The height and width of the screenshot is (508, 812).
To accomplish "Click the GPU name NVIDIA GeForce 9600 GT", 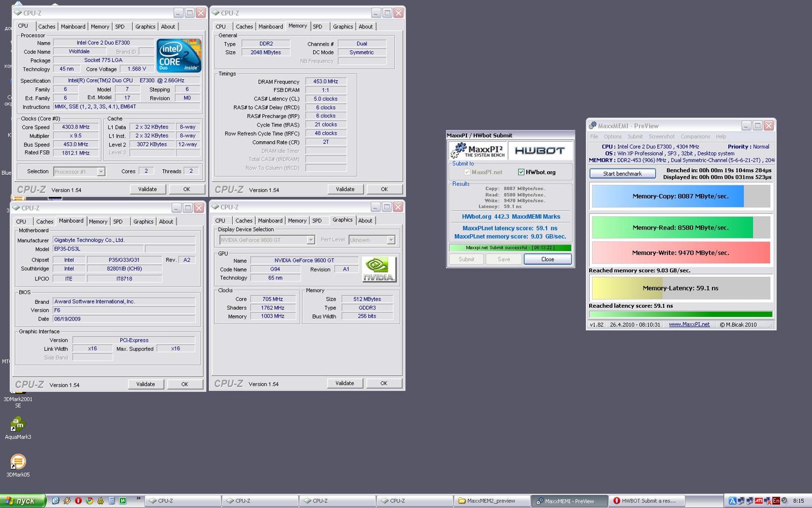I will point(304,260).
